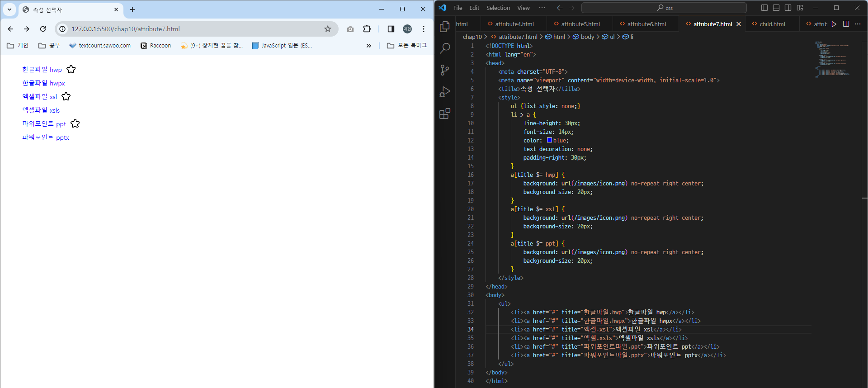This screenshot has height=388, width=868.
Task: Go forward in Chrome browser
Action: pyautogui.click(x=27, y=29)
